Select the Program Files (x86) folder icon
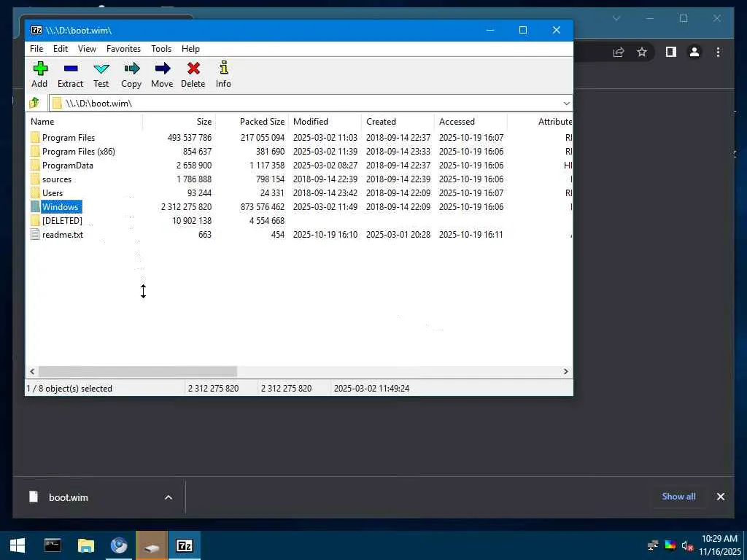 click(x=35, y=152)
